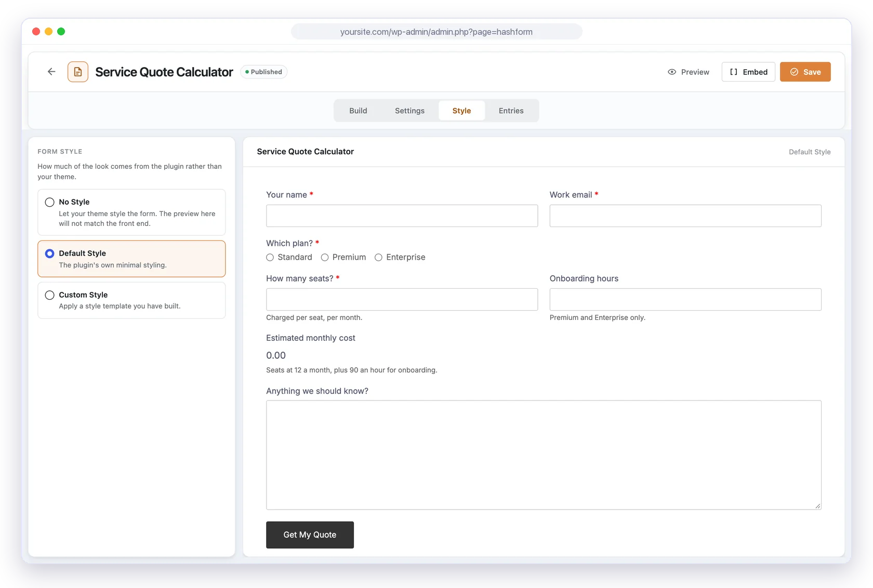Click the Estimated monthly cost label
The image size is (873, 588).
click(311, 338)
